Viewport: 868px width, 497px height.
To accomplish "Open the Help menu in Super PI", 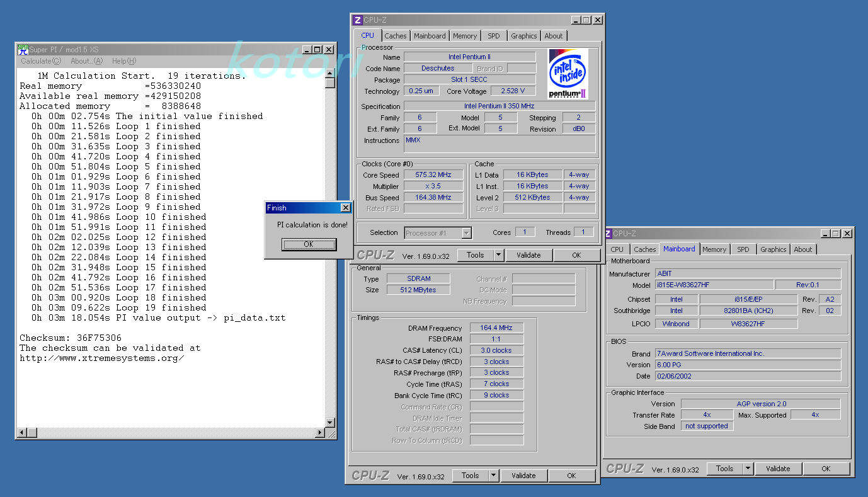I will [124, 61].
